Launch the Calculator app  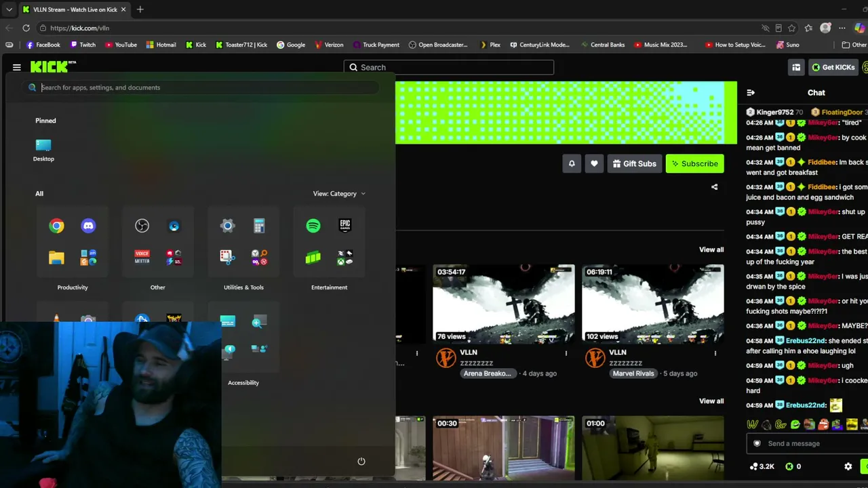pos(259,226)
